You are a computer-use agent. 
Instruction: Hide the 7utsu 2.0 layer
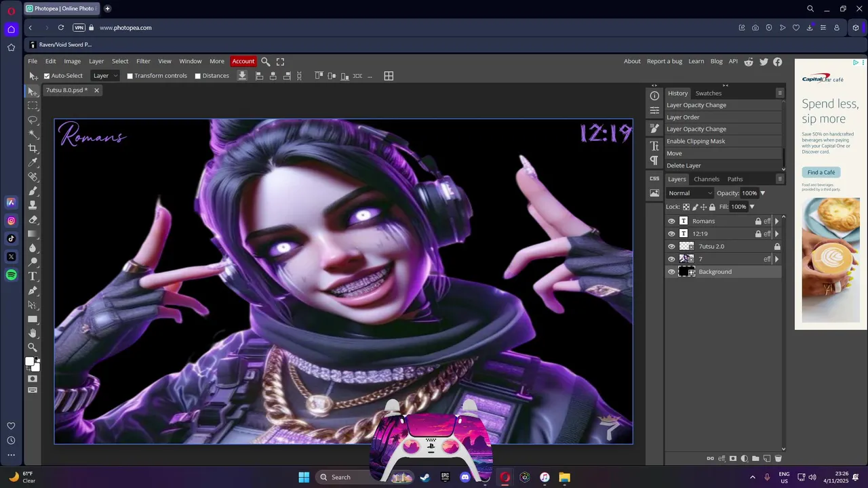coord(671,247)
